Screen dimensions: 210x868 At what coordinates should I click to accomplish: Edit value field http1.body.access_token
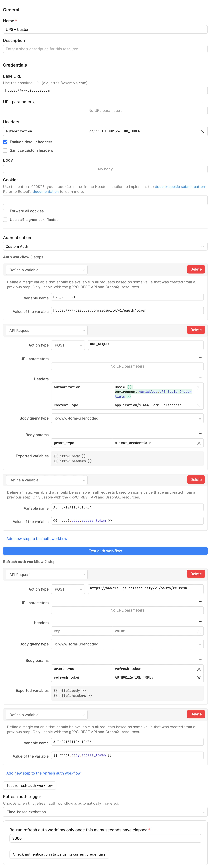click(x=127, y=755)
